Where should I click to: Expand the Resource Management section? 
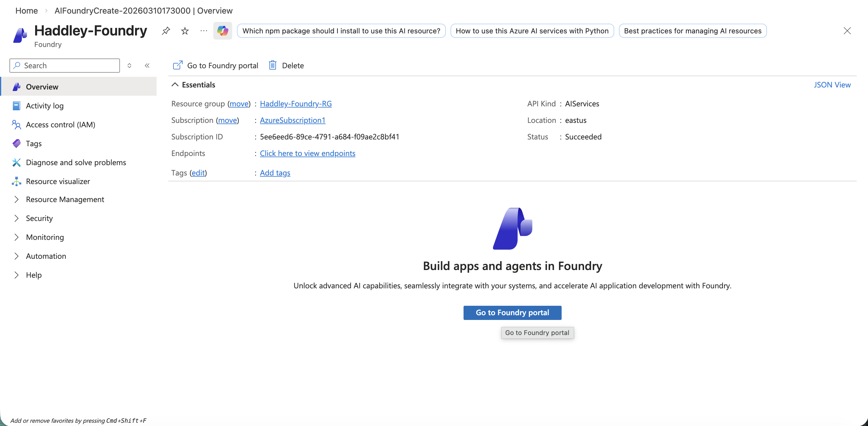[65, 199]
